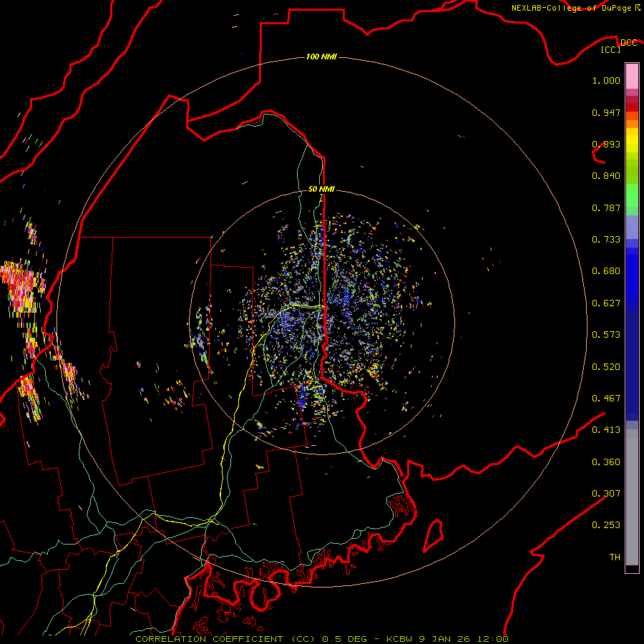Select the 0.733 scale value
This screenshot has width=644, height=644.
point(606,240)
